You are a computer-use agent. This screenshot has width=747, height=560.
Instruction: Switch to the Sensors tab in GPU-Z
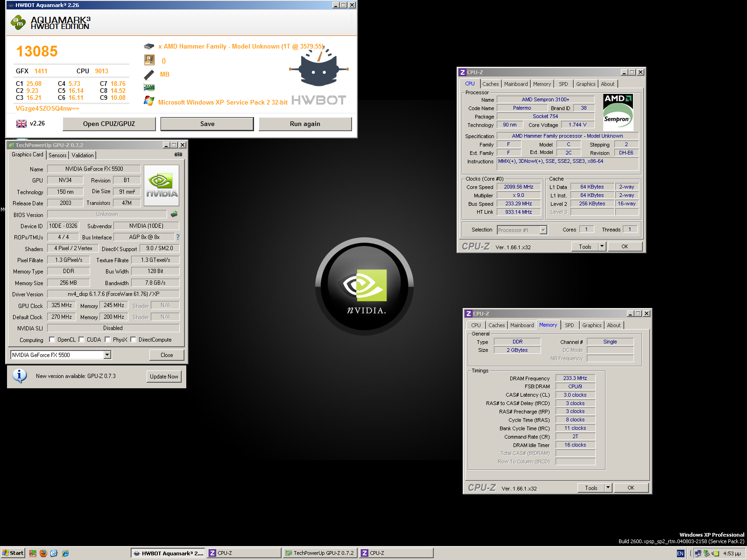[x=57, y=155]
